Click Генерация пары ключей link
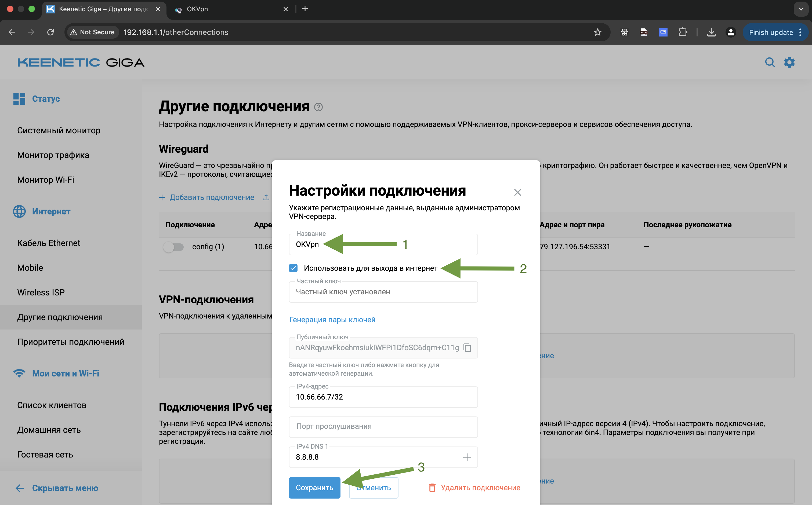This screenshot has width=812, height=505. 332,319
